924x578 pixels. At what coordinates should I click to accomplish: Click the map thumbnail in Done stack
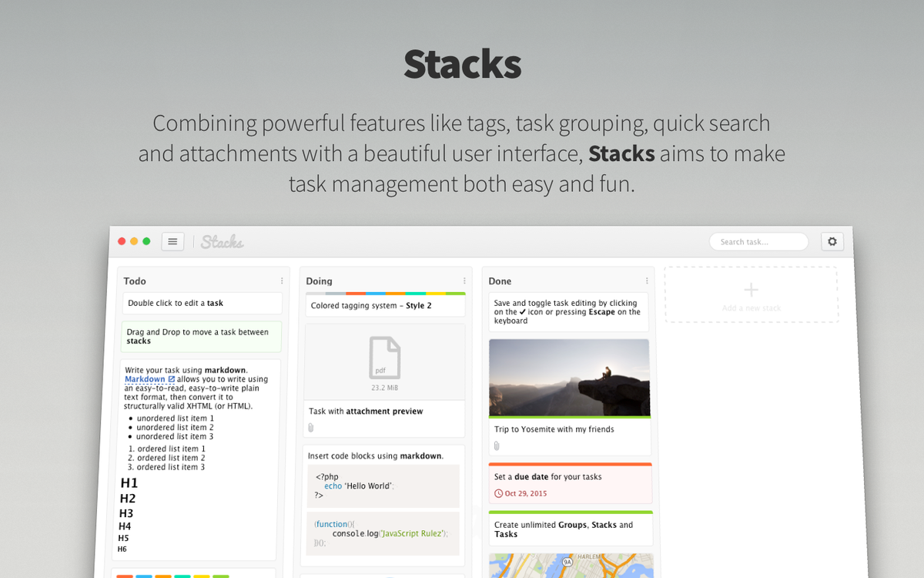click(x=571, y=566)
